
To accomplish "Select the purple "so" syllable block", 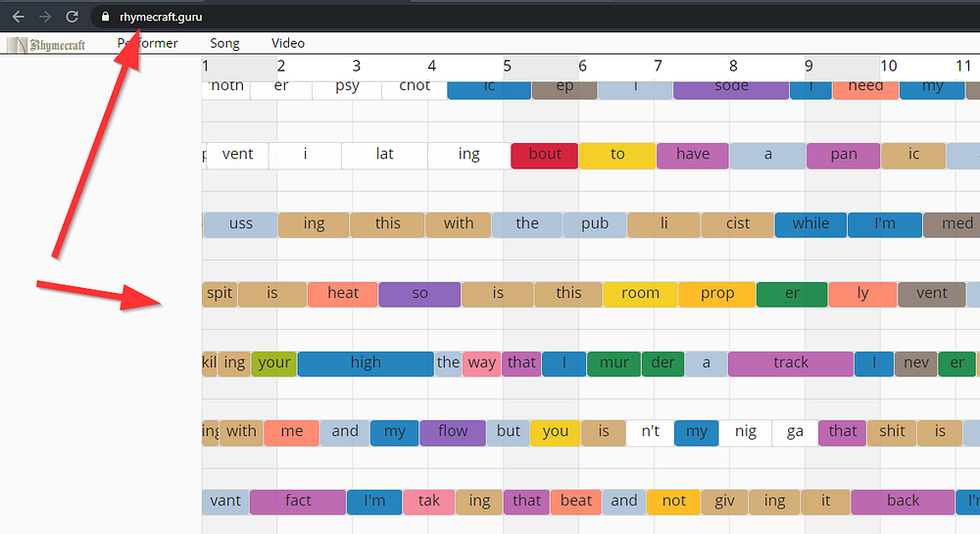I will coord(419,294).
